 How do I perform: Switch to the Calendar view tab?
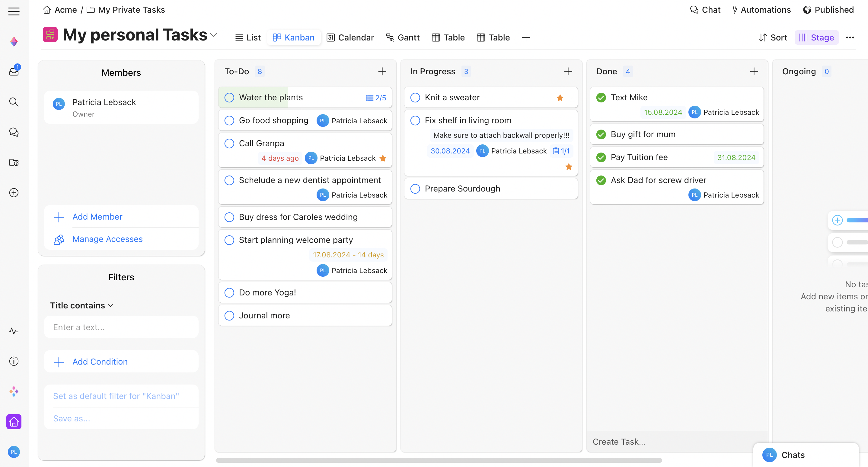tap(350, 37)
